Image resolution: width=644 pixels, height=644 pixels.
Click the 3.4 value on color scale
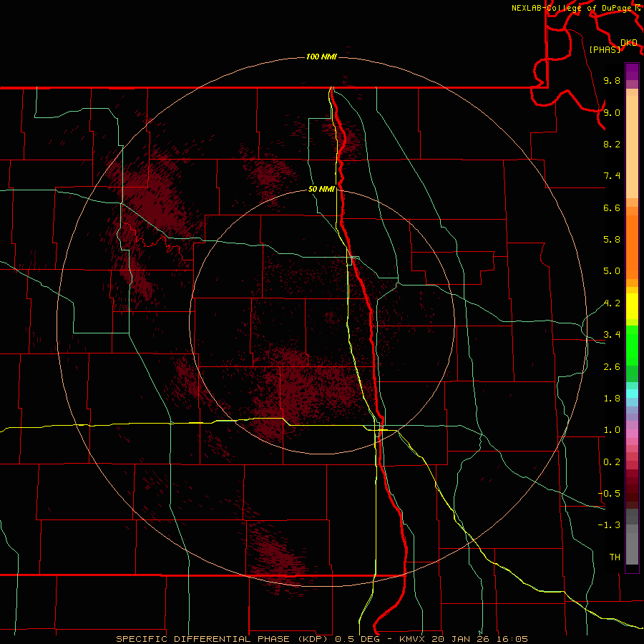[x=612, y=335]
